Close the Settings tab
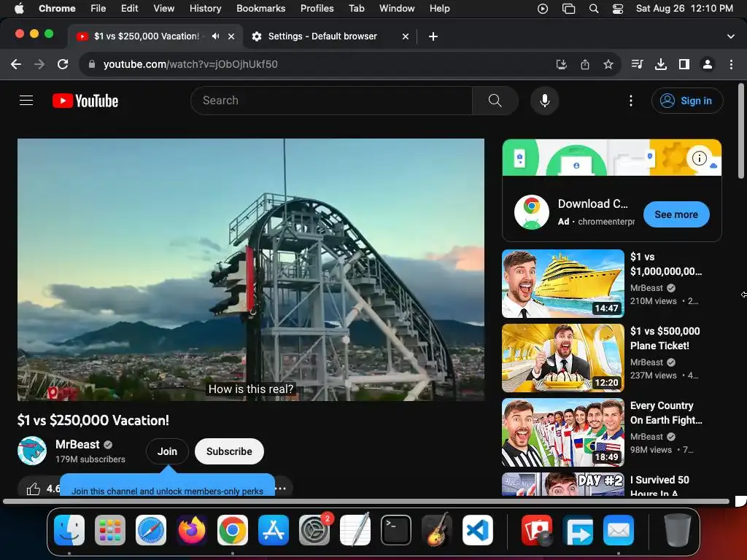The height and width of the screenshot is (560, 747). 406,36
